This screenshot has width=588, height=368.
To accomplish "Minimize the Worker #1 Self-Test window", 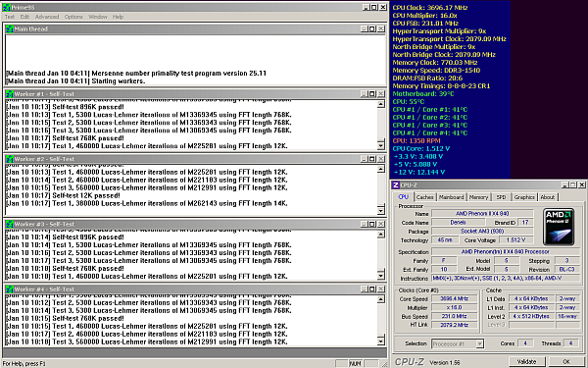I will pos(365,94).
